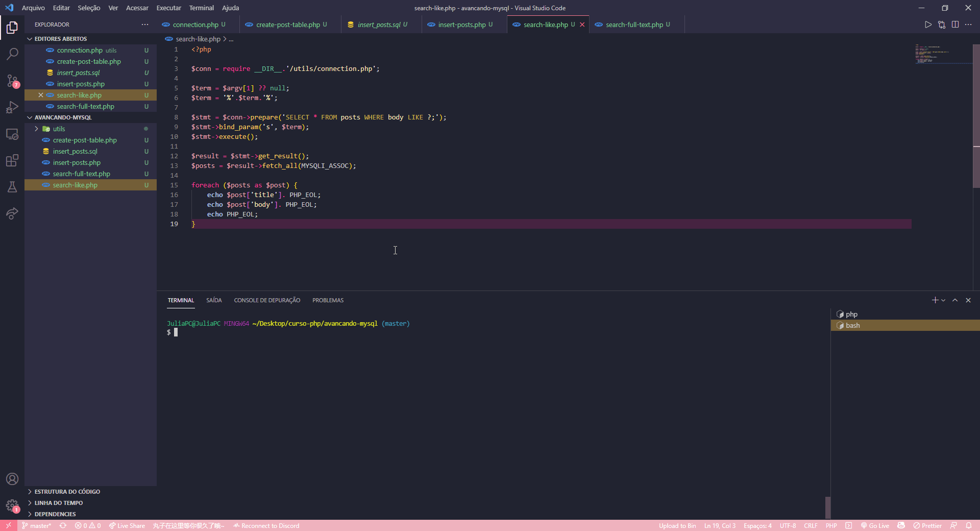Open Extensions view in activity bar

(x=12, y=160)
